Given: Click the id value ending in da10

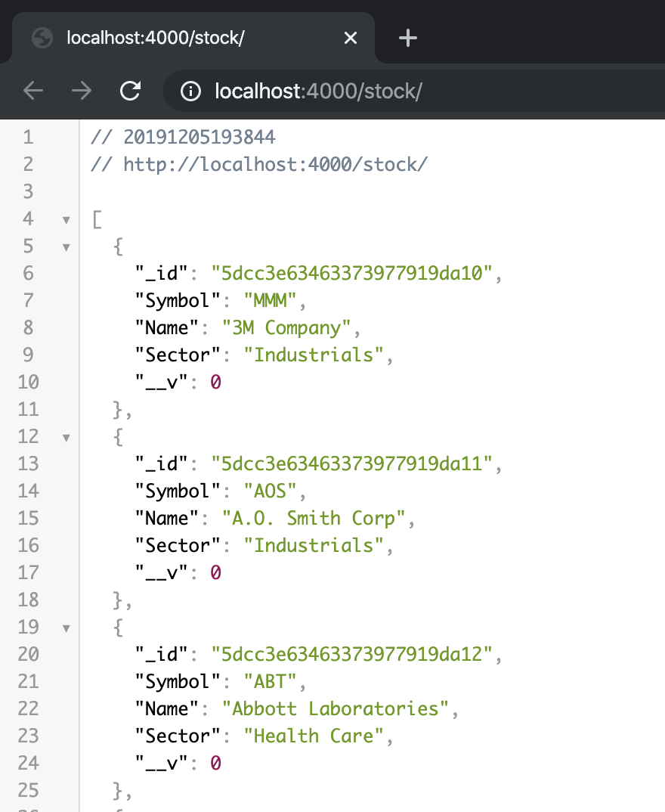Looking at the screenshot, I should (351, 273).
